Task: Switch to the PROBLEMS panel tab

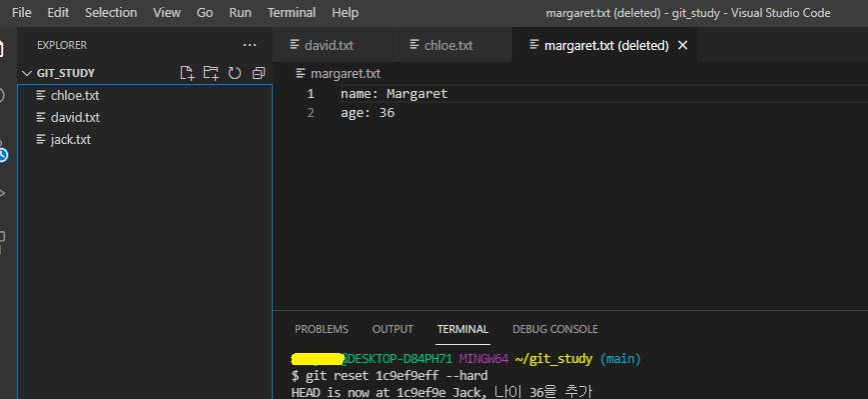Action: 321,329
